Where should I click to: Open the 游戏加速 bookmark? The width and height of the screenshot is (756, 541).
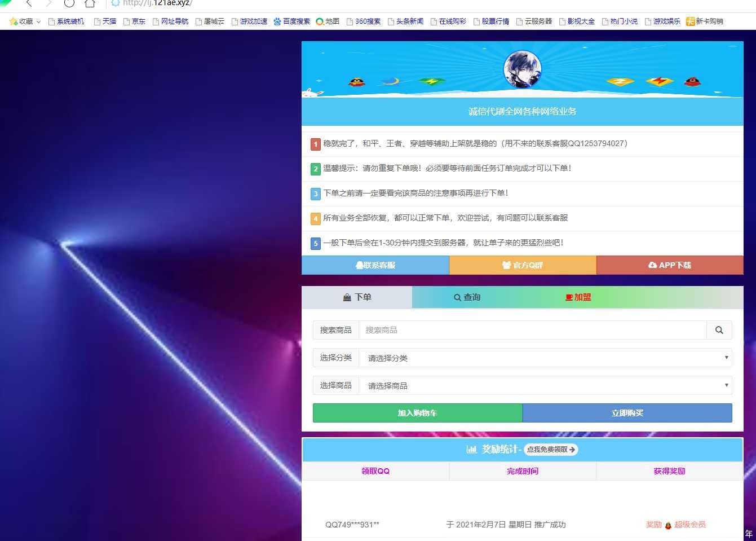[x=249, y=21]
